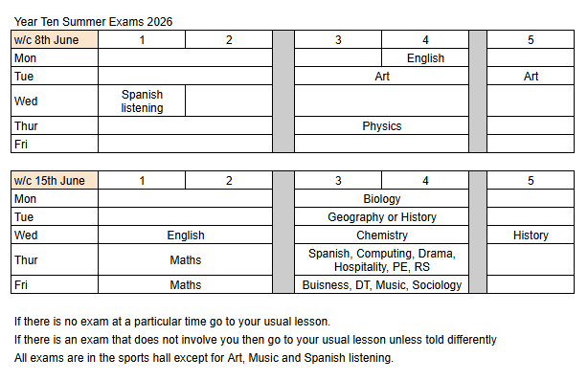Select the Art cell spanning periods 3 and 4
588x381 pixels.
[x=382, y=77]
